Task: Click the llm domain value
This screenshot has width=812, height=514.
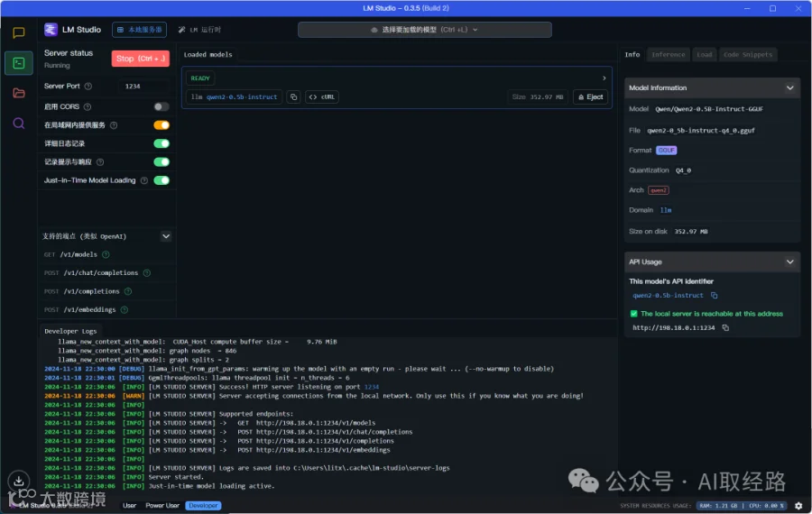Action: pos(666,210)
